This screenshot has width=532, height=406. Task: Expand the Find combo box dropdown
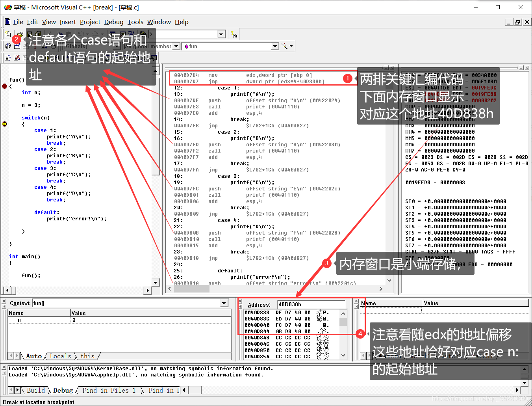221,34
